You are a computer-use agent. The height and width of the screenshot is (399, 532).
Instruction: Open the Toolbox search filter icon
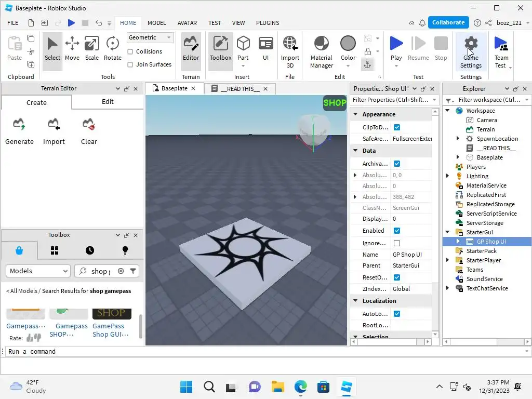133,271
